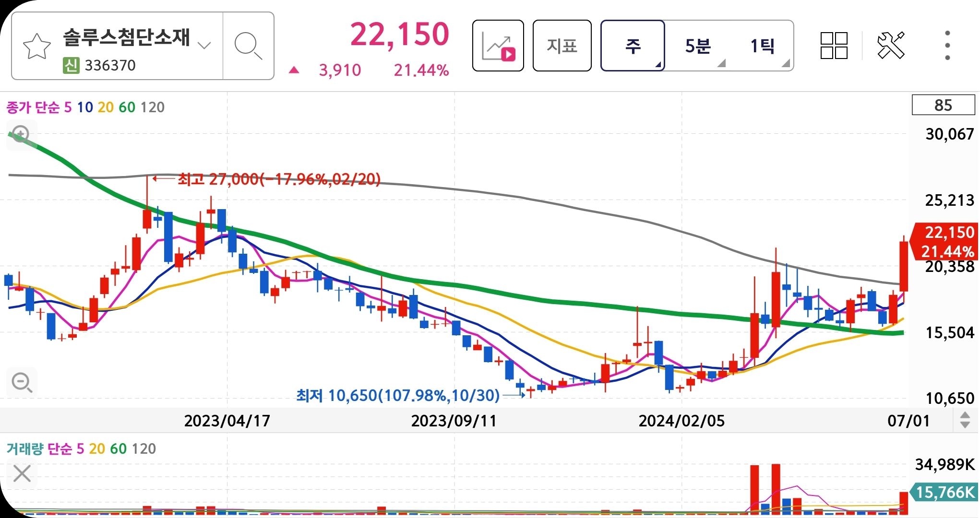The image size is (980, 518).
Task: Select the yellow 20 price moving average legend
Action: coord(106,107)
